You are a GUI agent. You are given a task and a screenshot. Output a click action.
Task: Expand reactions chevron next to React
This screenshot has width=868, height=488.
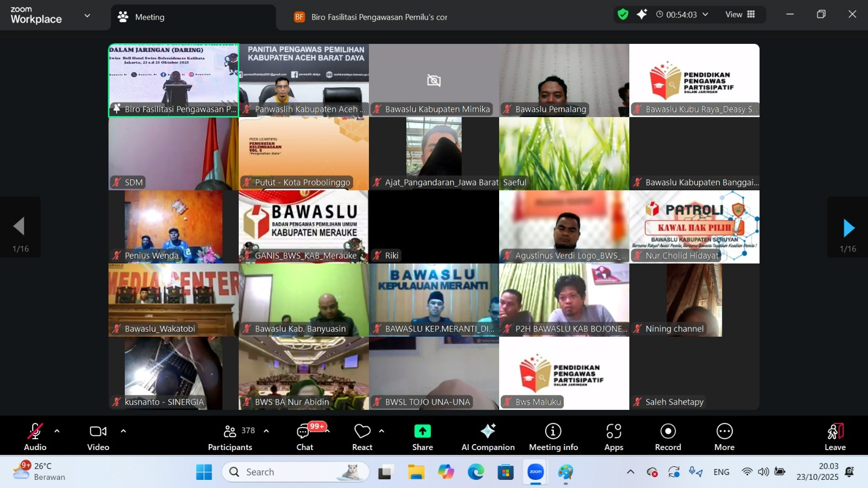(381, 431)
